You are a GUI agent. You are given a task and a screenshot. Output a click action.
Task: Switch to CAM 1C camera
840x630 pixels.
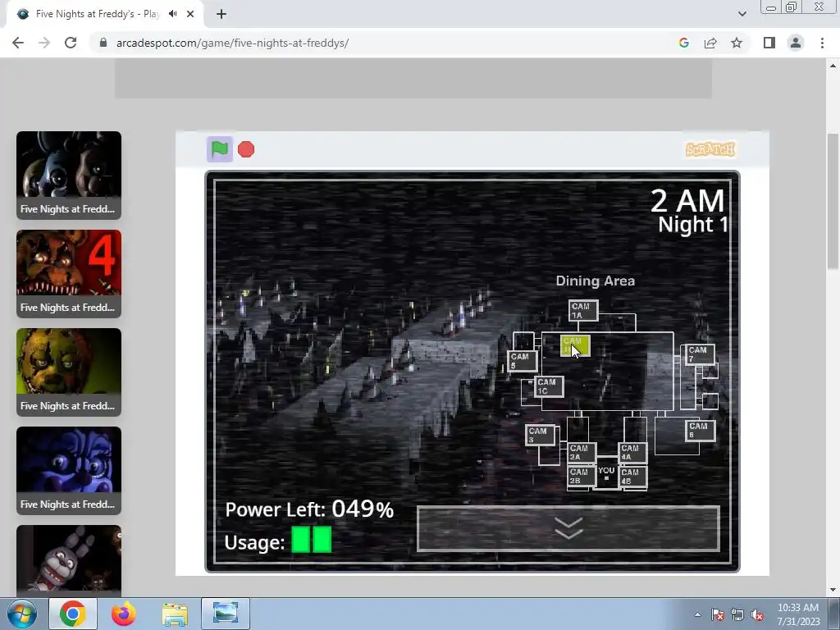coord(549,386)
